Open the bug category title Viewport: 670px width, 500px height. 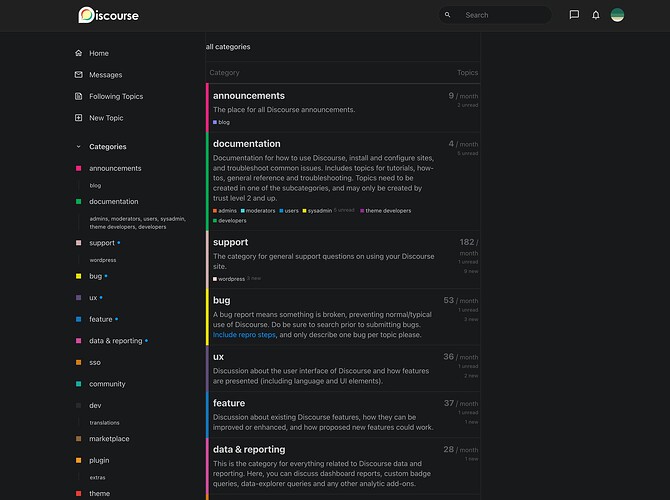[221, 300]
